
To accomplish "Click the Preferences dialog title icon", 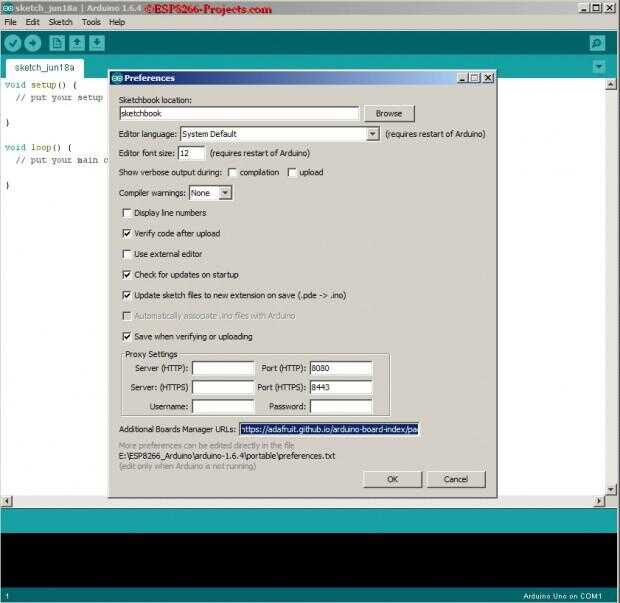I will pyautogui.click(x=117, y=78).
